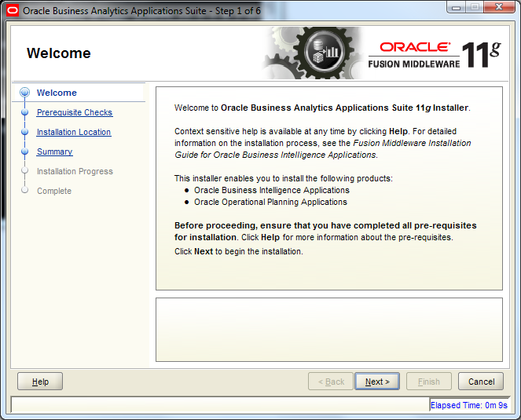Image resolution: width=521 pixels, height=420 pixels.
Task: Click the Installation Location step bullet
Action: (x=24, y=132)
